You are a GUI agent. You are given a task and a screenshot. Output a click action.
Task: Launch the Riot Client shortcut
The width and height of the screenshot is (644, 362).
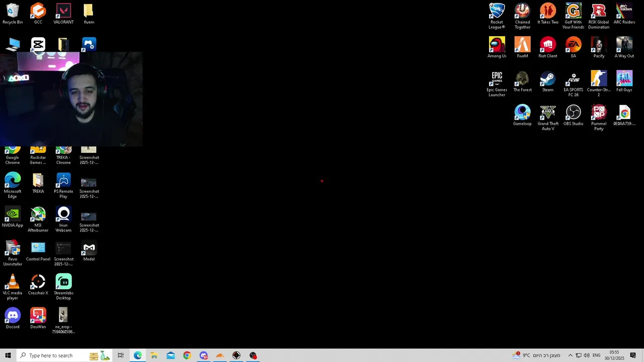[x=548, y=47]
